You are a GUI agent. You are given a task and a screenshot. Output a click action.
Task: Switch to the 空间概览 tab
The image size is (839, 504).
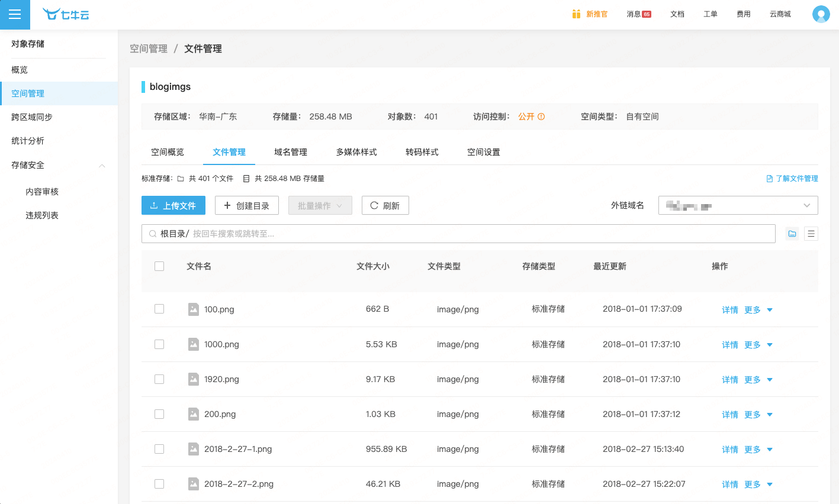click(168, 152)
